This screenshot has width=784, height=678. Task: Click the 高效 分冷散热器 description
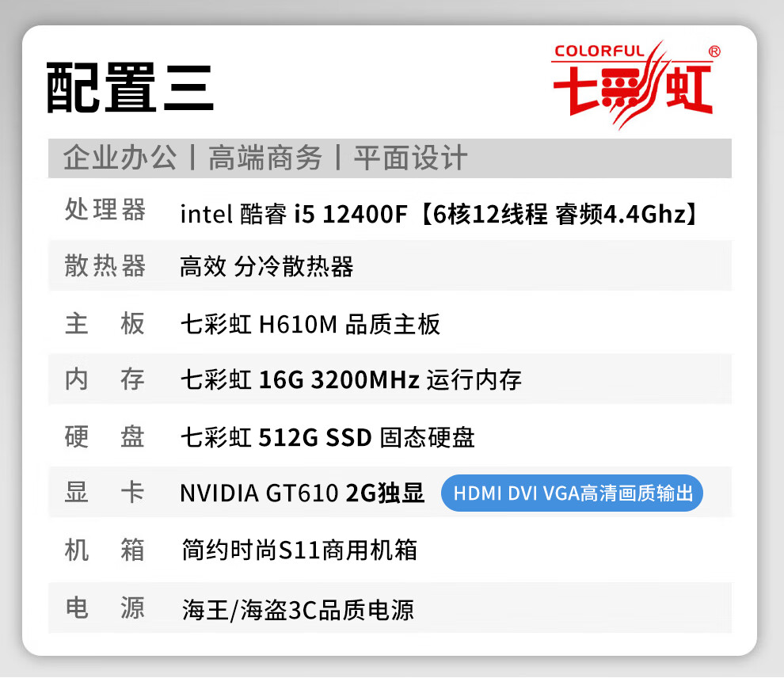(267, 266)
